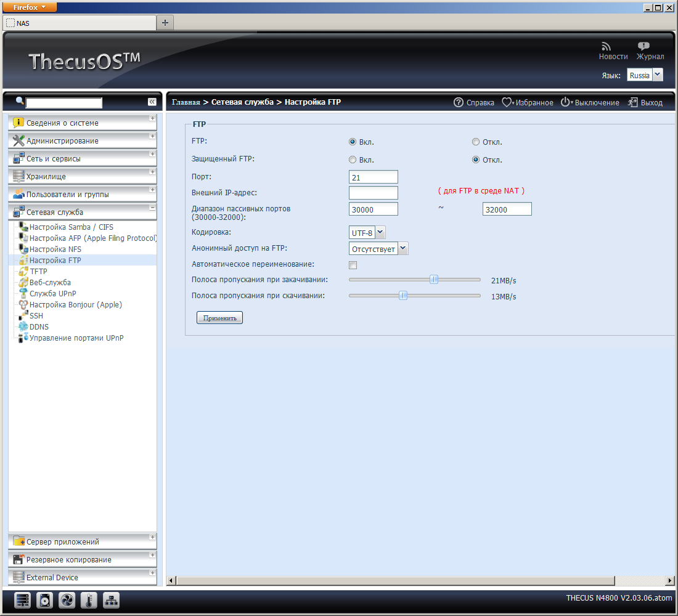Click the DDNS globe icon
The image size is (678, 616).
(x=23, y=326)
